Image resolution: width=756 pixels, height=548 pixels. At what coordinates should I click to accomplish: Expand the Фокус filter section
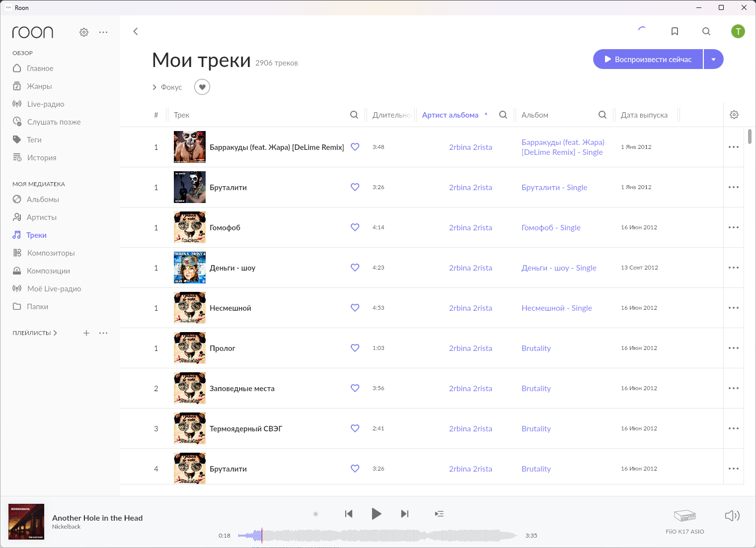pos(167,87)
